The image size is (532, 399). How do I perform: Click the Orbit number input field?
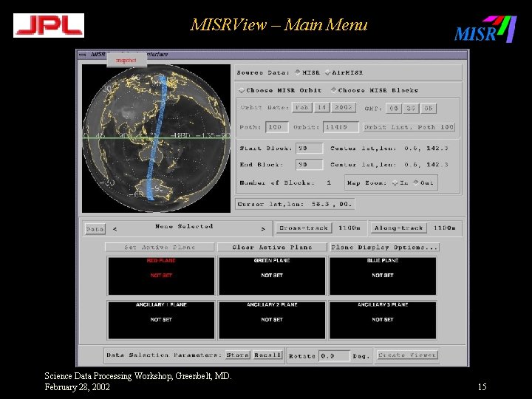click(x=341, y=127)
